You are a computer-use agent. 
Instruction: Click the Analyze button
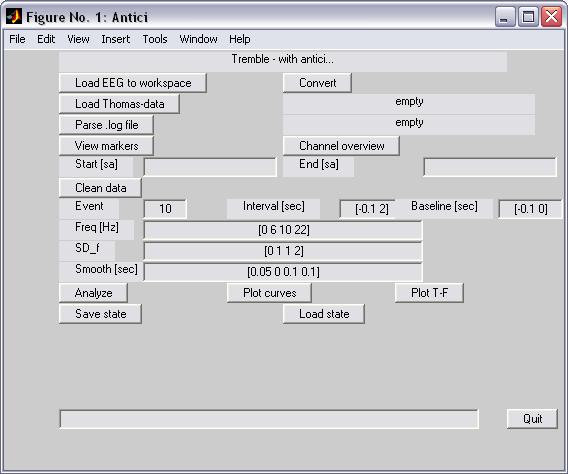93,293
